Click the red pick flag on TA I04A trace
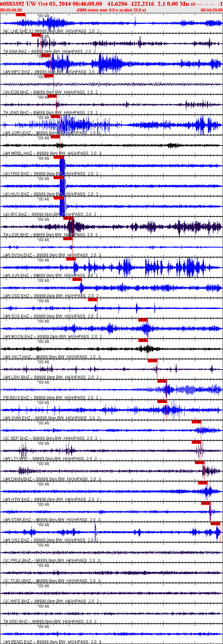Viewport: 223px width, 644px height. (x=36, y=35)
